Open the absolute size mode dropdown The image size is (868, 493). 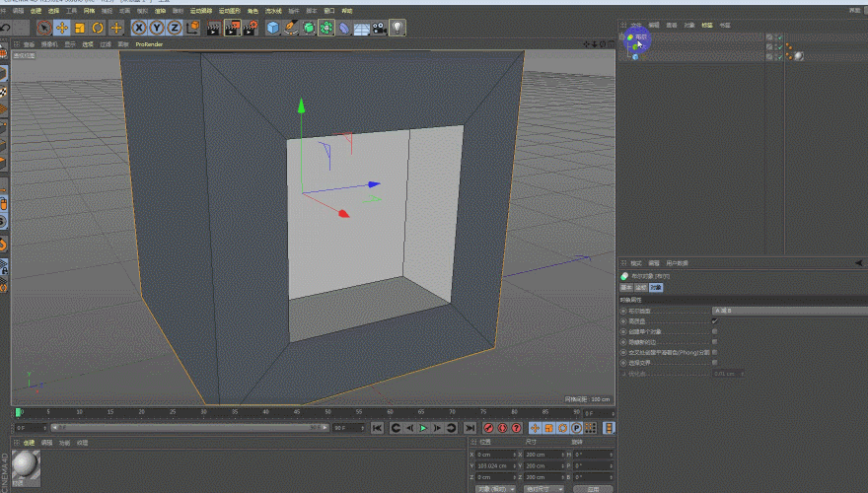coord(543,489)
